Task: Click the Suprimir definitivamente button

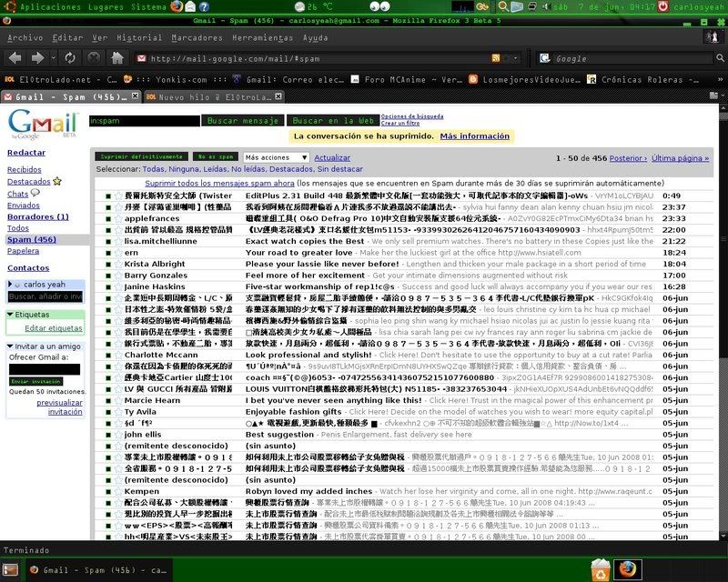Action: click(142, 157)
